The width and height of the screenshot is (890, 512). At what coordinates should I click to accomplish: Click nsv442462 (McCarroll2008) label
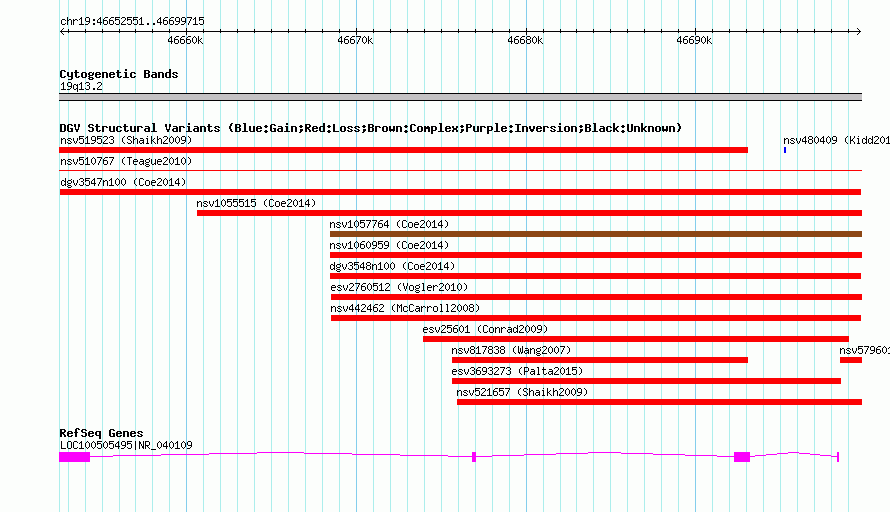click(x=405, y=308)
